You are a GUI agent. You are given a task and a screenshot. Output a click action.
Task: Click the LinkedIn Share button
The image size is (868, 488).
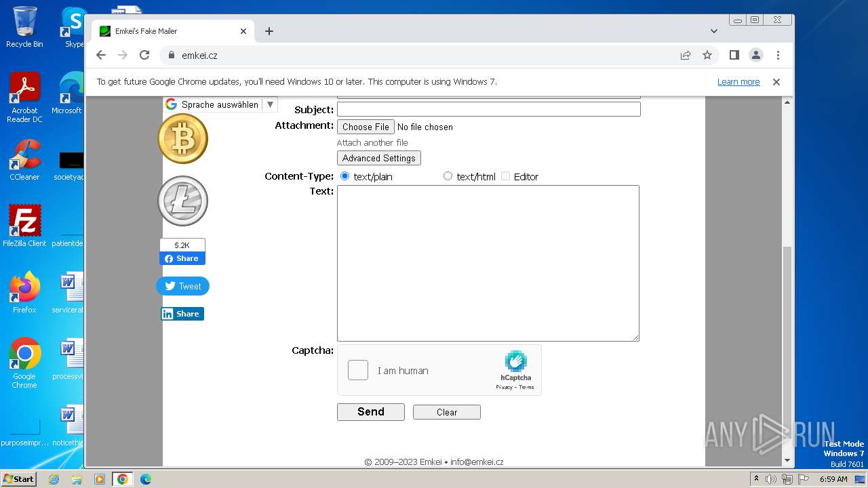coord(182,314)
